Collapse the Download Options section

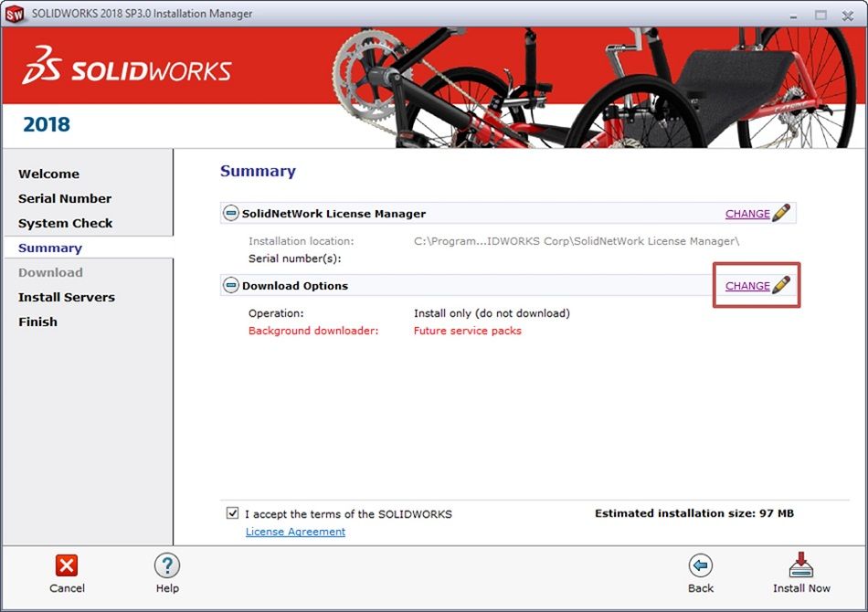[231, 286]
